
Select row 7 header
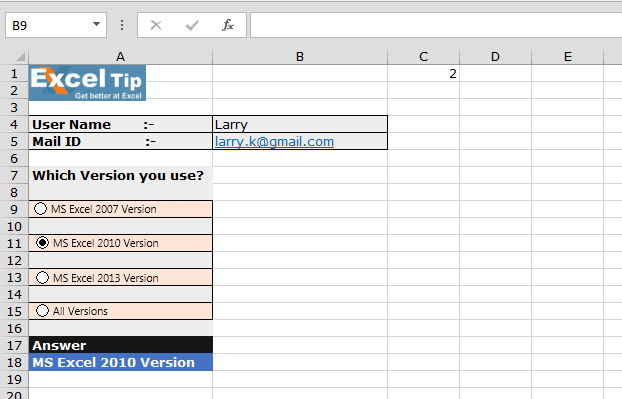pyautogui.click(x=14, y=175)
